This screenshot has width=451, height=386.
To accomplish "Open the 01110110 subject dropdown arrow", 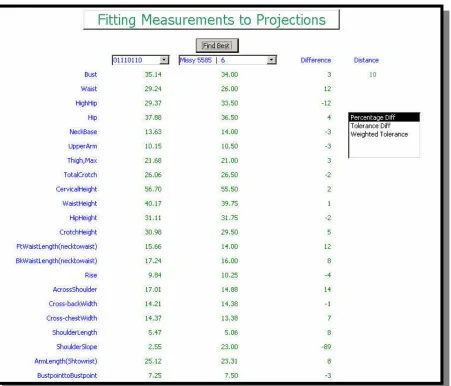I will point(164,60).
